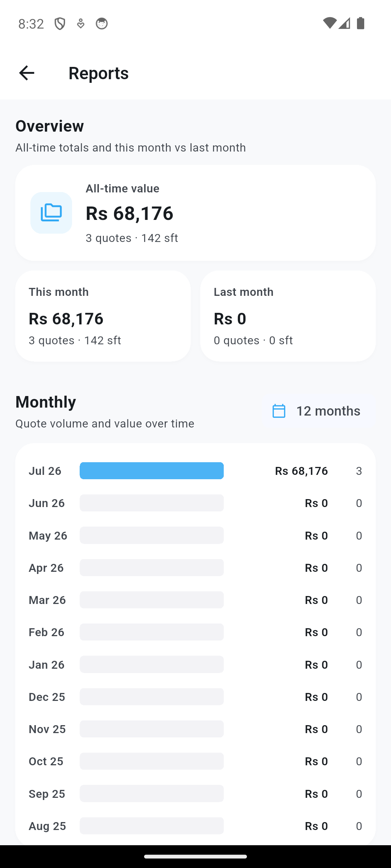The width and height of the screenshot is (391, 868).
Task: Tap the back arrow icon
Action: pyautogui.click(x=26, y=73)
